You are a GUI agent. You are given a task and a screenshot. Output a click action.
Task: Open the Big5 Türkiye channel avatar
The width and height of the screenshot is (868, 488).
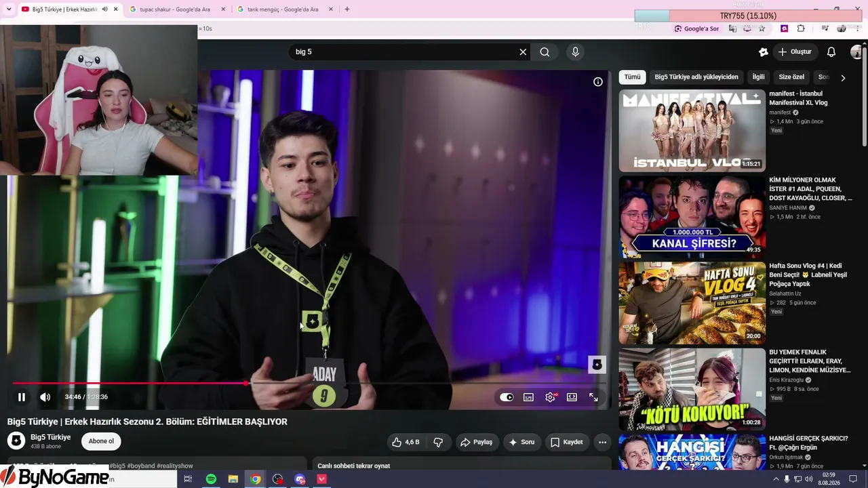(16, 441)
